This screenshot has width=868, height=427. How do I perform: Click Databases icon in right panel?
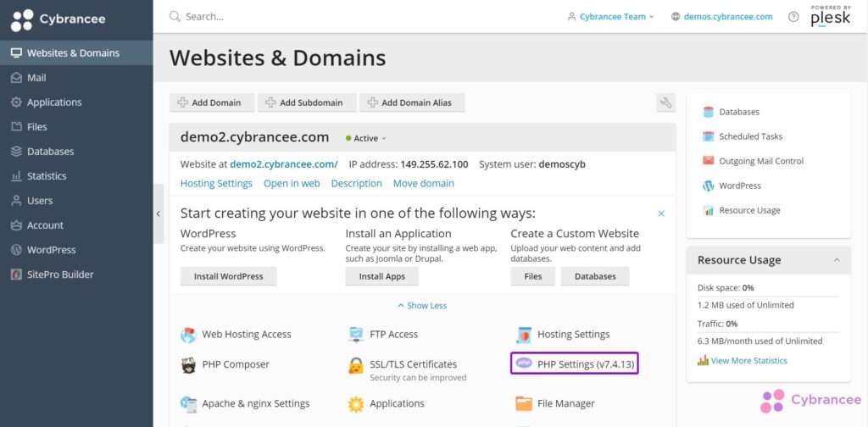pyautogui.click(x=709, y=112)
